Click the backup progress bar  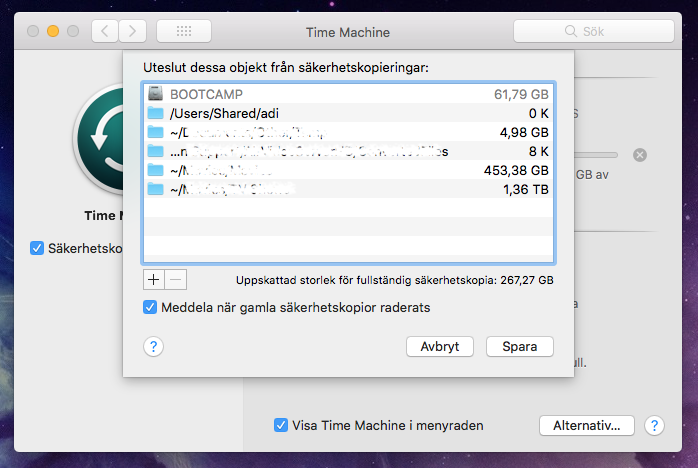(x=596, y=155)
